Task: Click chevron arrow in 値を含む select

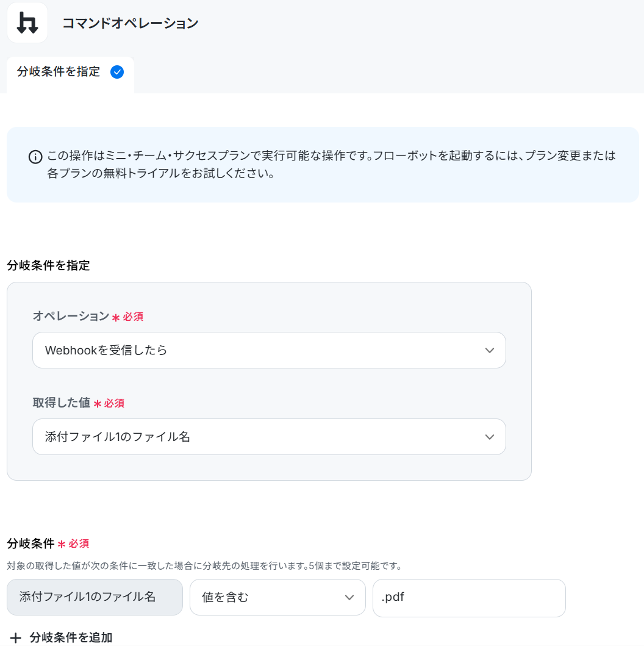Action: [349, 598]
